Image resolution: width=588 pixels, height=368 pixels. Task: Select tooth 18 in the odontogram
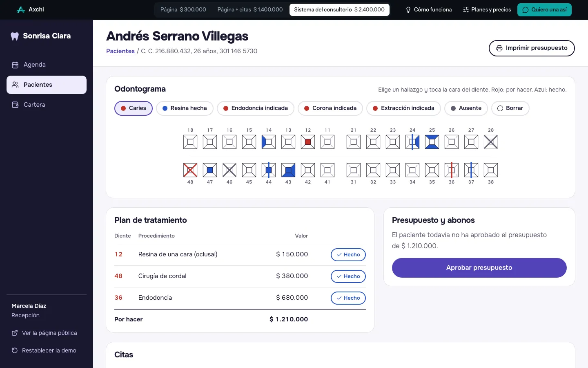pos(190,142)
